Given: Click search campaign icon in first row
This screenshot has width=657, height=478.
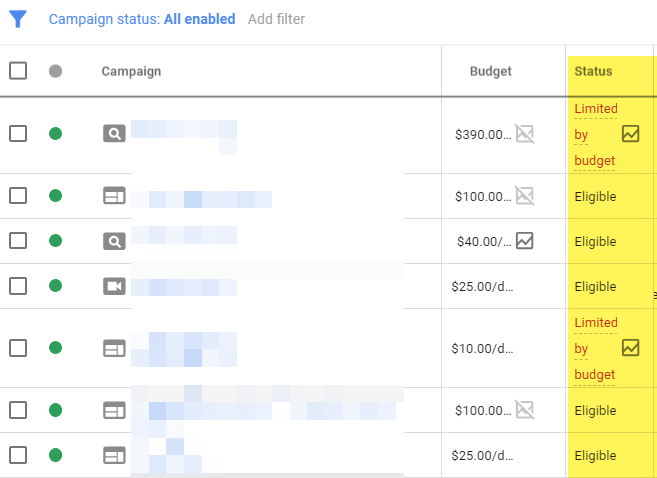Looking at the screenshot, I should pyautogui.click(x=115, y=133).
